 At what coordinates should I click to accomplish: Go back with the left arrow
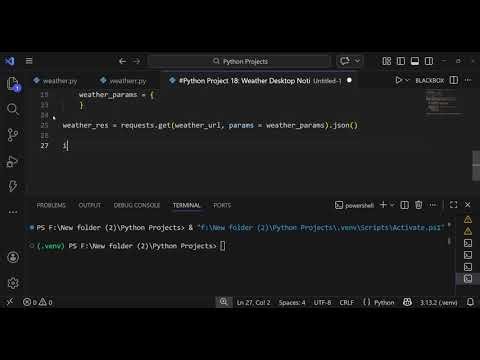pos(122,61)
